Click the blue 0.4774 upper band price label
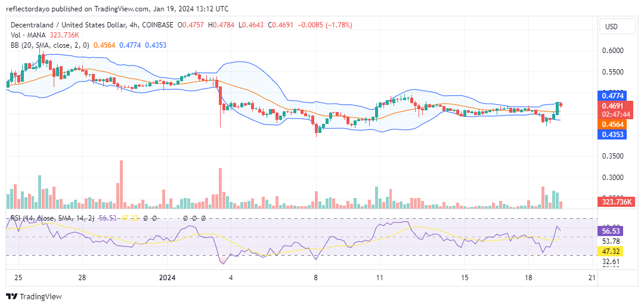Viewport: 644px width, 307px height. [612, 96]
